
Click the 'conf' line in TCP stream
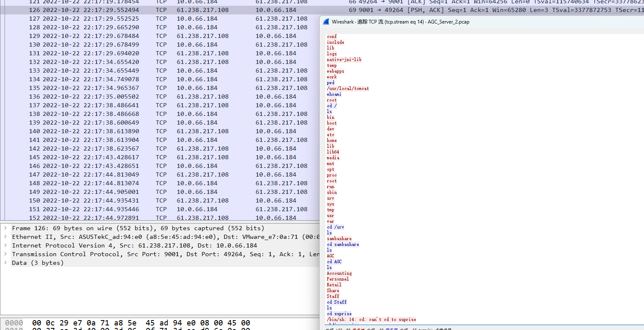[x=332, y=36]
